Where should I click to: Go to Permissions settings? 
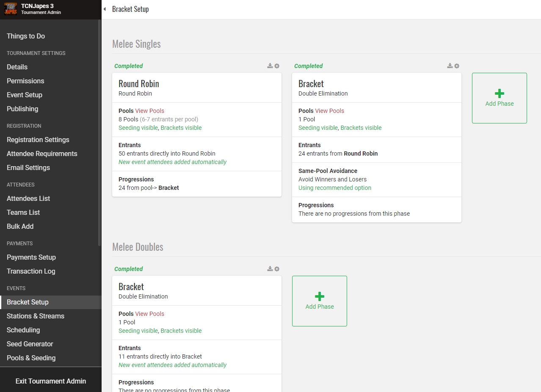(x=25, y=81)
